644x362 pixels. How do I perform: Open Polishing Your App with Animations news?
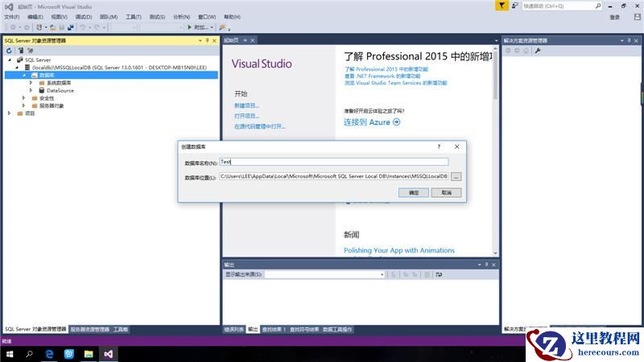click(x=399, y=250)
